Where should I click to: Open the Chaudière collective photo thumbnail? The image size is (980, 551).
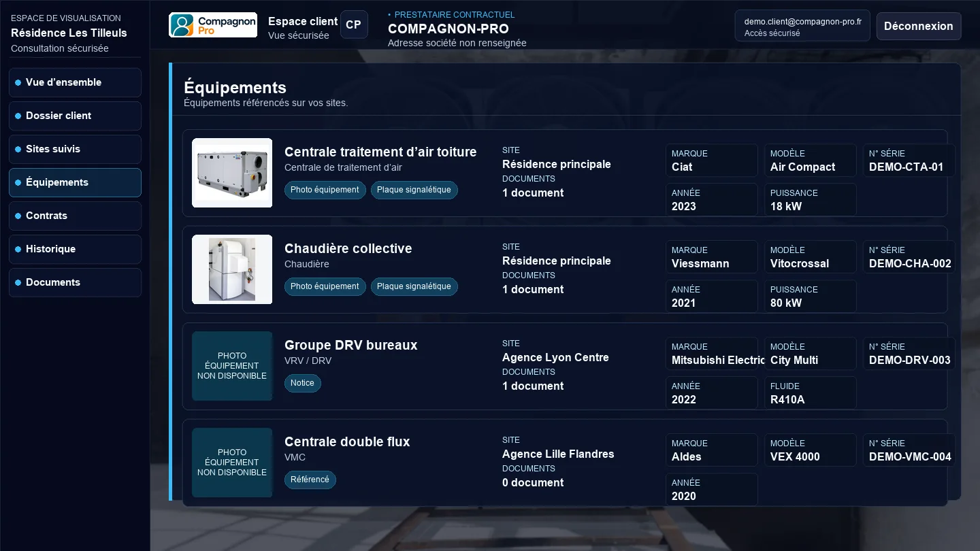tap(232, 269)
